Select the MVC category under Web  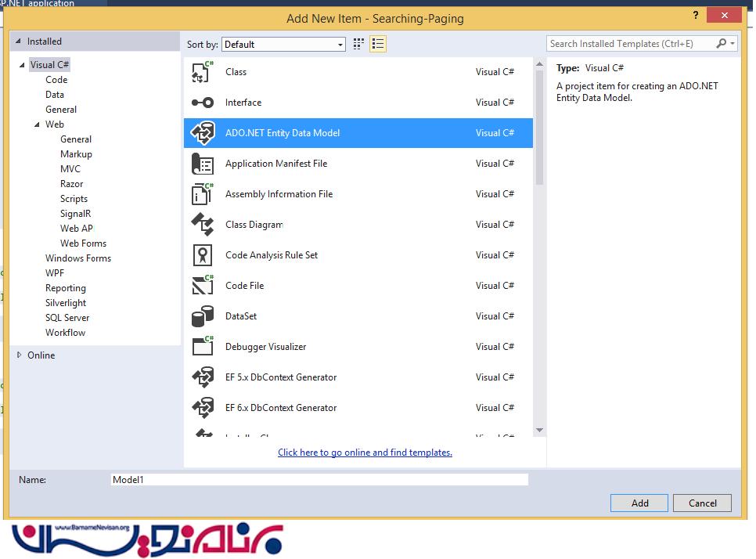[70, 169]
